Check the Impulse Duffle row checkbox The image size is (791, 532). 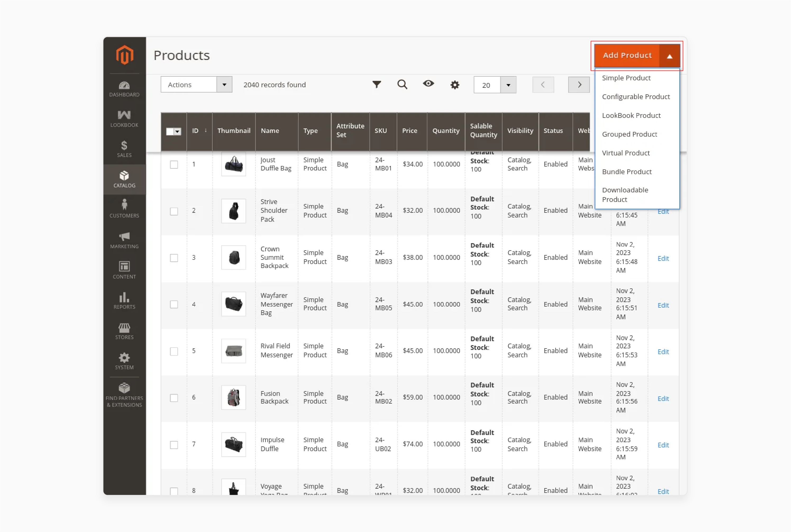click(x=174, y=445)
